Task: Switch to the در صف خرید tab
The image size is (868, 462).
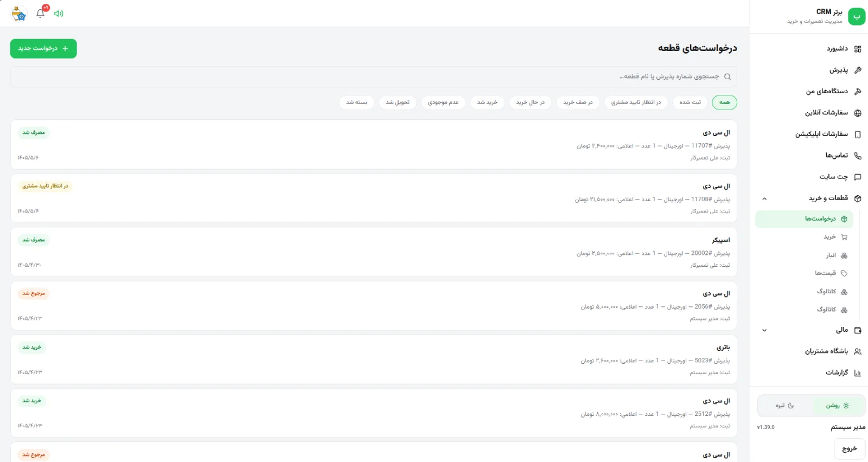Action: pyautogui.click(x=578, y=102)
